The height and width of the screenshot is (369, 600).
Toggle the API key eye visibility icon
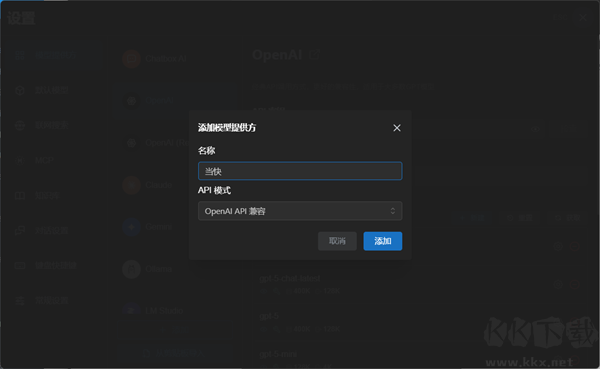point(535,129)
